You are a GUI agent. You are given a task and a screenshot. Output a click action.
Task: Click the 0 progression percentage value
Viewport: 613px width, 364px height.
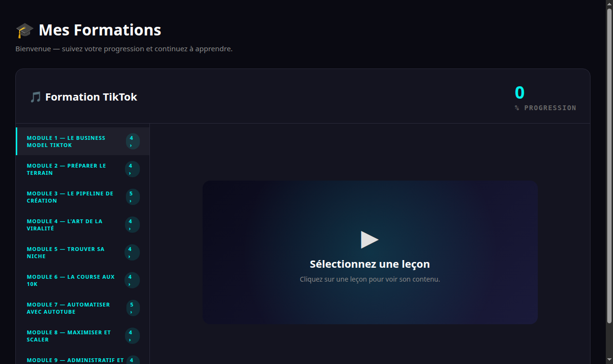pos(520,92)
